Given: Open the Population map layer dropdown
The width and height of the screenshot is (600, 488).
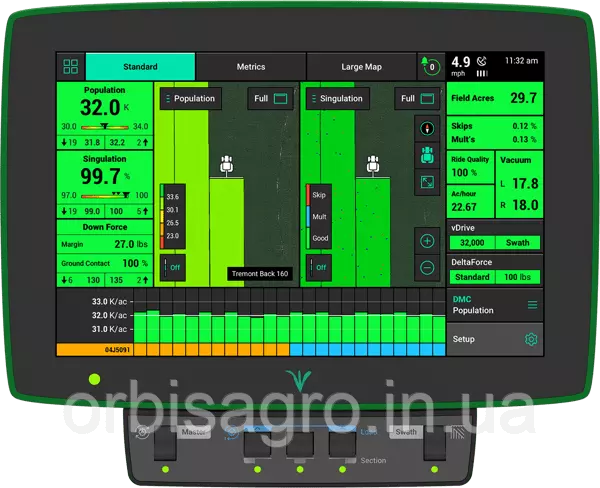Looking at the screenshot, I should [188, 99].
